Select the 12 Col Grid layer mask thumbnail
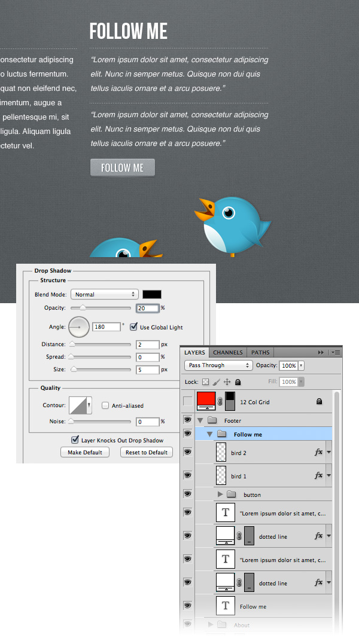Screen dimensions: 359x644 click(230, 401)
